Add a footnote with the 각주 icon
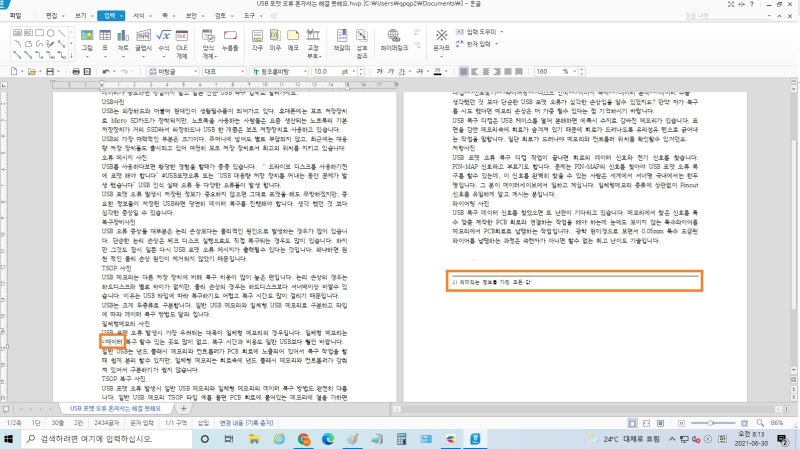Screen dimensions: 800x449 coord(258,40)
